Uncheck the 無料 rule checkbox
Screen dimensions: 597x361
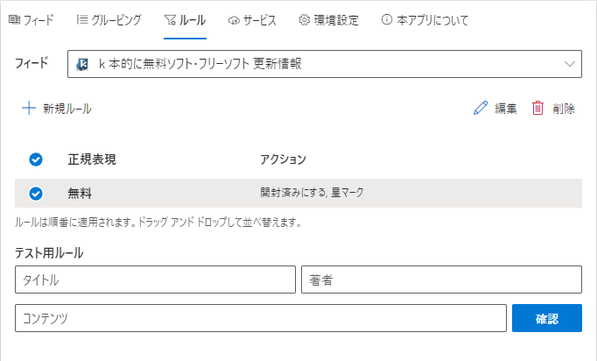pos(36,193)
